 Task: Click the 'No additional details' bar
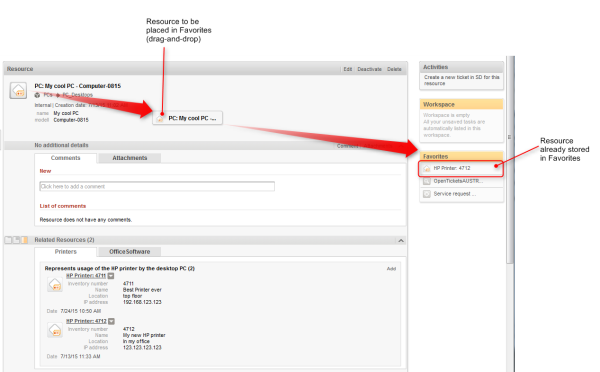point(205,145)
